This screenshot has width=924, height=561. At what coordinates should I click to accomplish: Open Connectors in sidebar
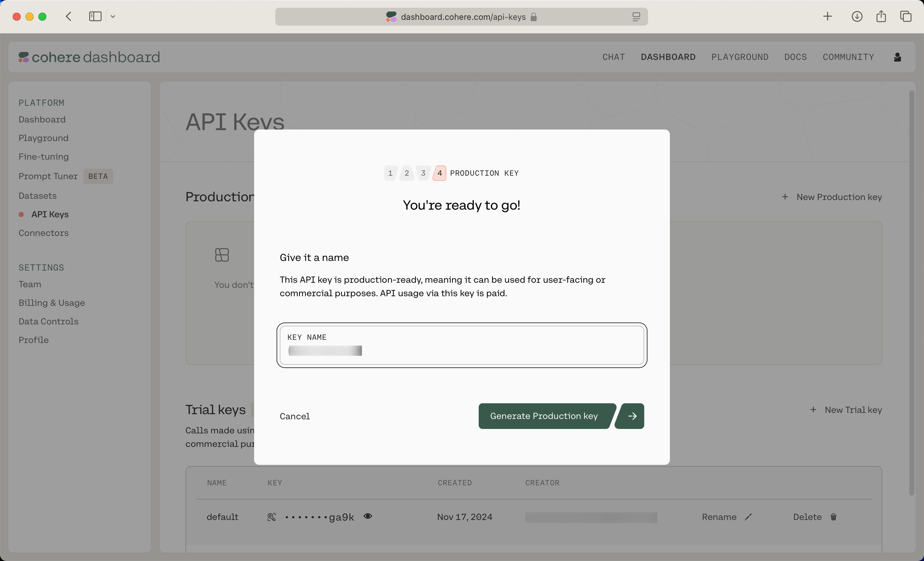coord(44,233)
